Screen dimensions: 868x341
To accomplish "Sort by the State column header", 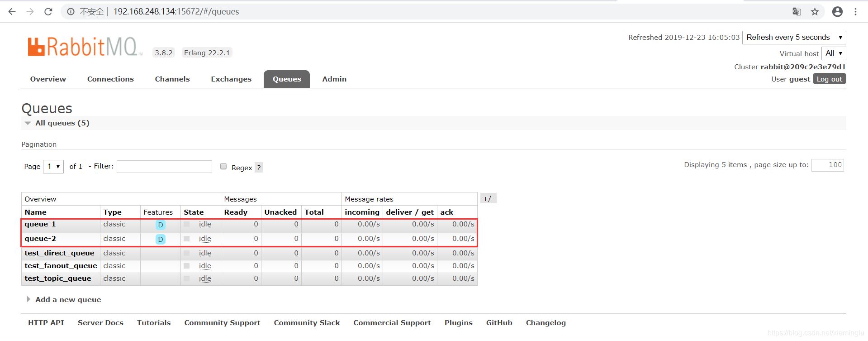I will coord(194,212).
